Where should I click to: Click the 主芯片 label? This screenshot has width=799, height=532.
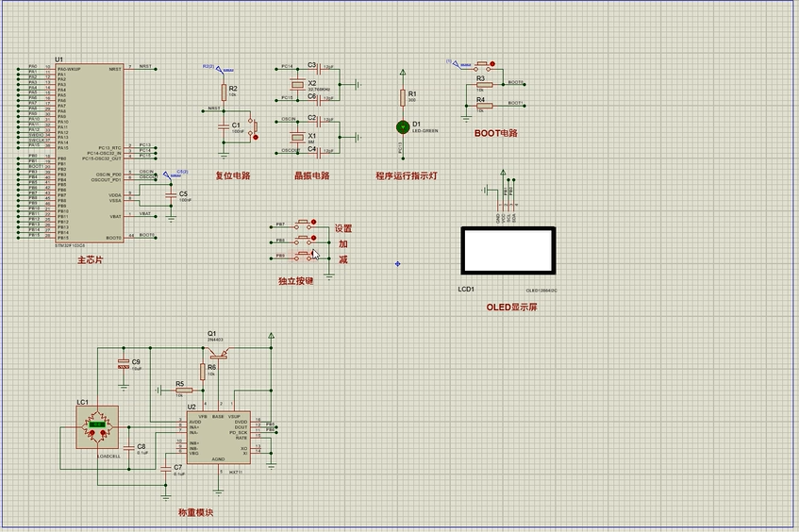(x=90, y=260)
